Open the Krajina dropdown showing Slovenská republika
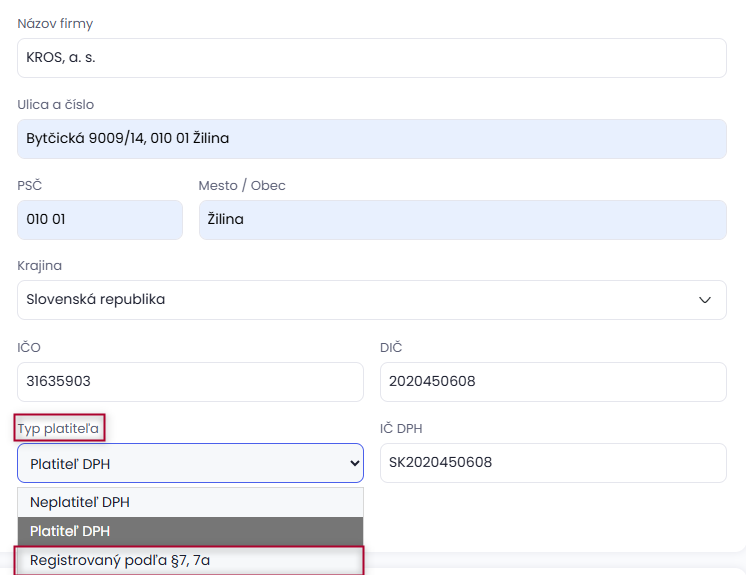Screen dimensions: 746x575 370,300
